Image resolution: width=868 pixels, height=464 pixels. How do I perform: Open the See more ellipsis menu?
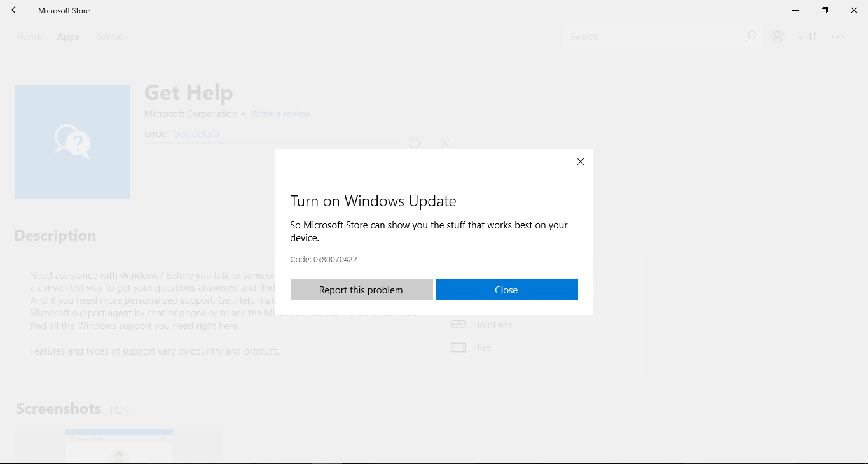[x=838, y=37]
